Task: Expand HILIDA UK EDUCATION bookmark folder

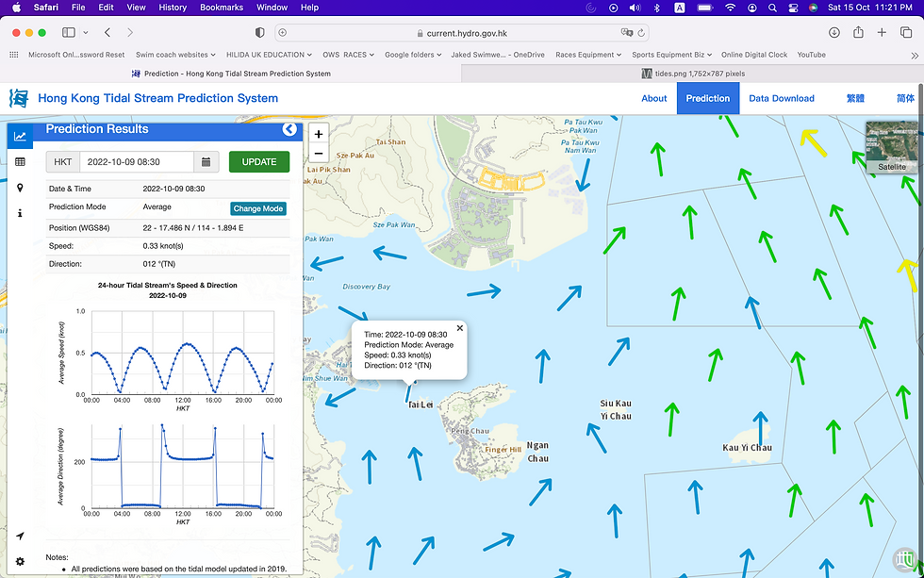Action: tap(269, 55)
